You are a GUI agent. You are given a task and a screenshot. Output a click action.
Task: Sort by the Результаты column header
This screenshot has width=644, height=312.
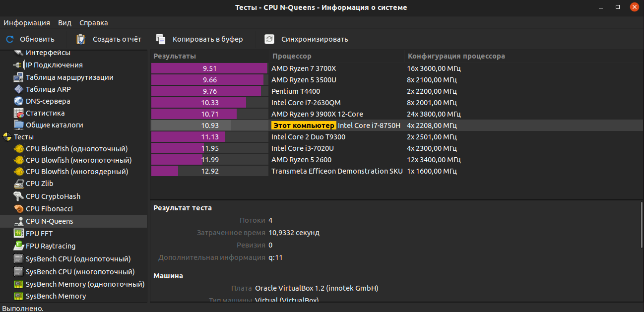[175, 56]
